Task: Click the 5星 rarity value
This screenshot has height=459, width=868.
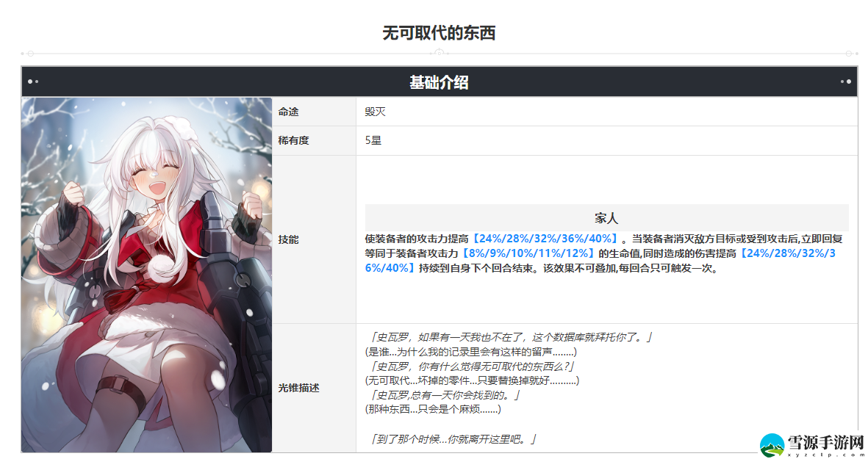Action: (373, 140)
